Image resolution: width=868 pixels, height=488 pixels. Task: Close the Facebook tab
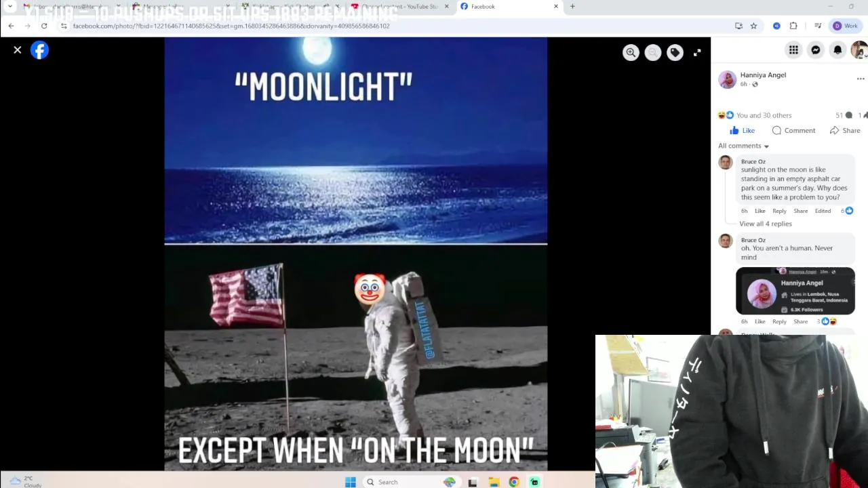point(556,7)
